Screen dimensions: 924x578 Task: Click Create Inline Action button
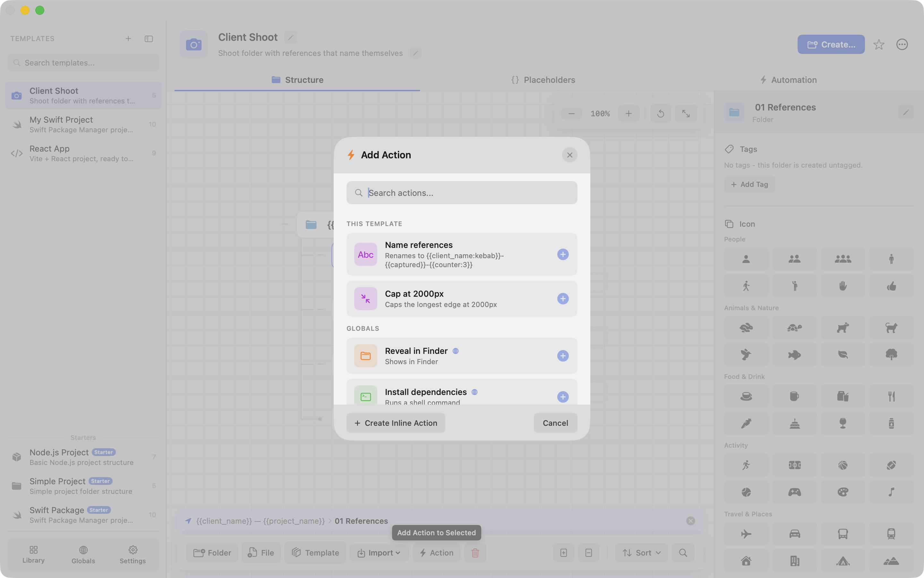[x=396, y=423]
